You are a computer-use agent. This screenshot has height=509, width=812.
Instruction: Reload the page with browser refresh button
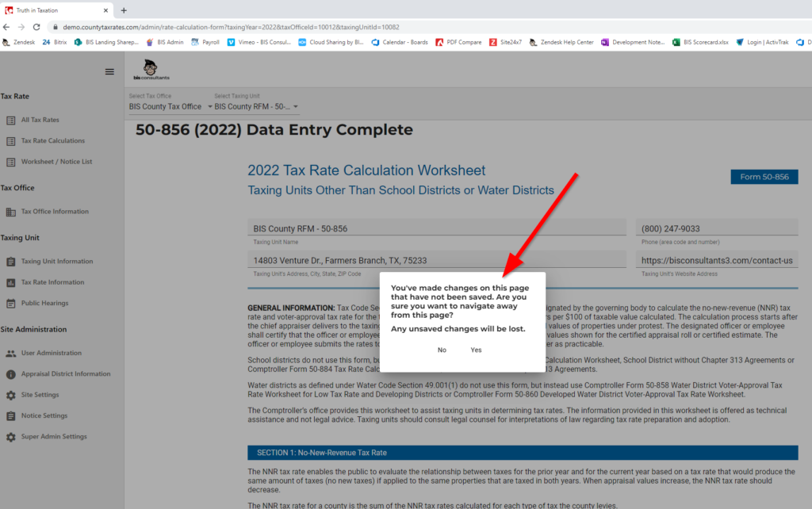pos(36,26)
